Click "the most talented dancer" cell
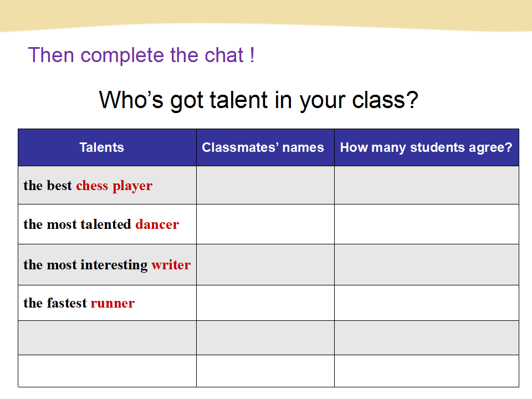The width and height of the screenshot is (532, 399). click(x=101, y=224)
